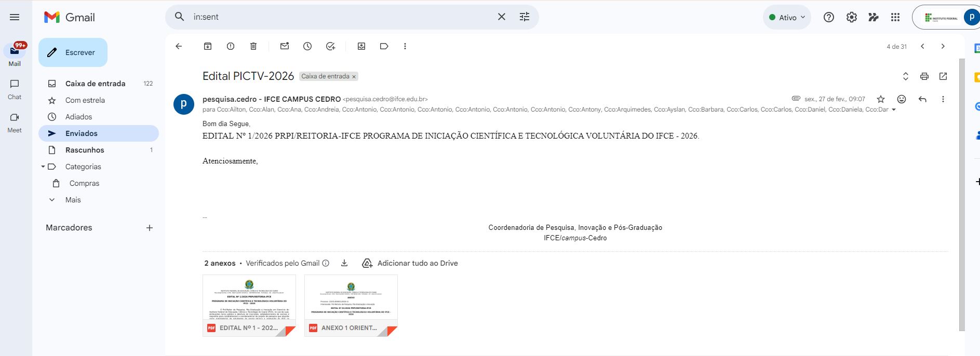Snooze this email with the clock icon
The width and height of the screenshot is (980, 356).
[307, 46]
